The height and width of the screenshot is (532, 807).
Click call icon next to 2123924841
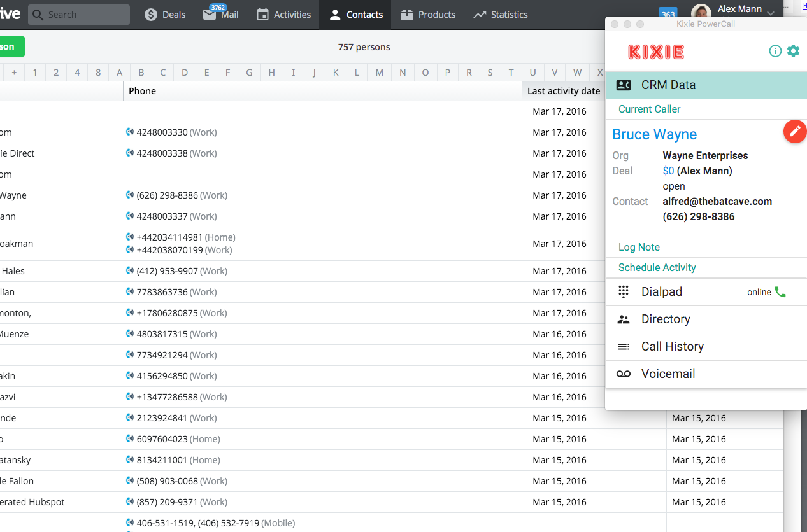(130, 418)
